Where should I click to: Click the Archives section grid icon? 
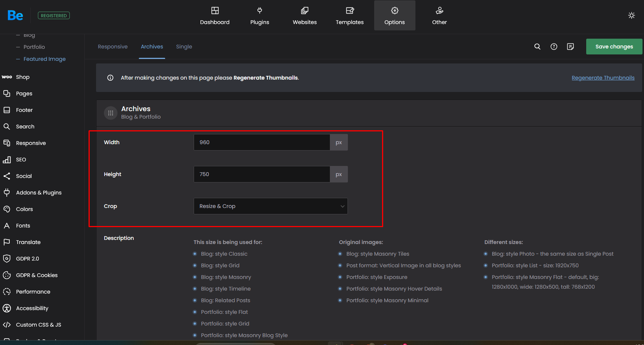pyautogui.click(x=111, y=113)
